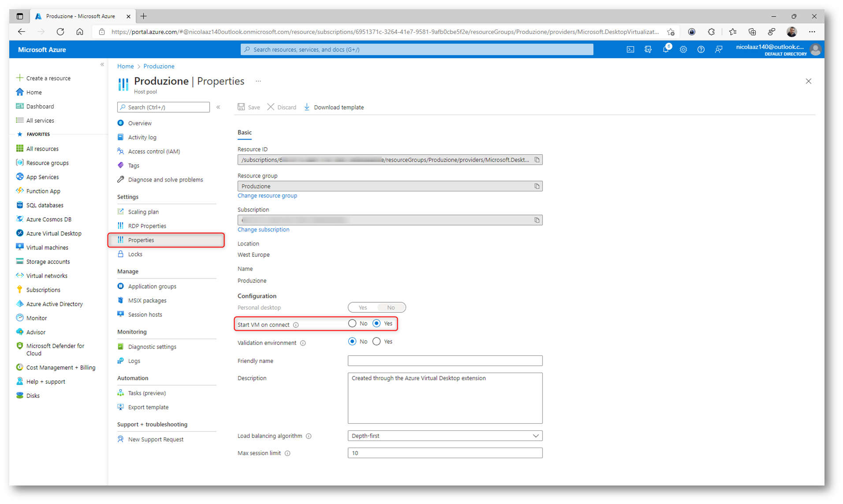Click the Change resource group link
This screenshot has height=504, width=843.
pyautogui.click(x=267, y=196)
